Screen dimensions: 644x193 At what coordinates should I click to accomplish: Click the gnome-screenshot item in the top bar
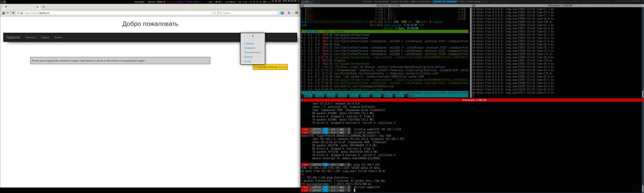click(445, 2)
